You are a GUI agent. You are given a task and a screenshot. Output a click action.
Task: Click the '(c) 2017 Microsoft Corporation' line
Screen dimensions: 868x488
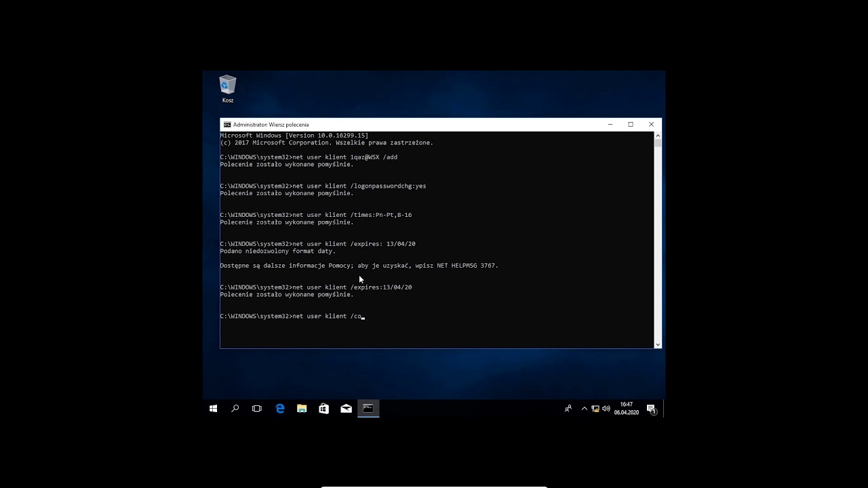coord(326,143)
